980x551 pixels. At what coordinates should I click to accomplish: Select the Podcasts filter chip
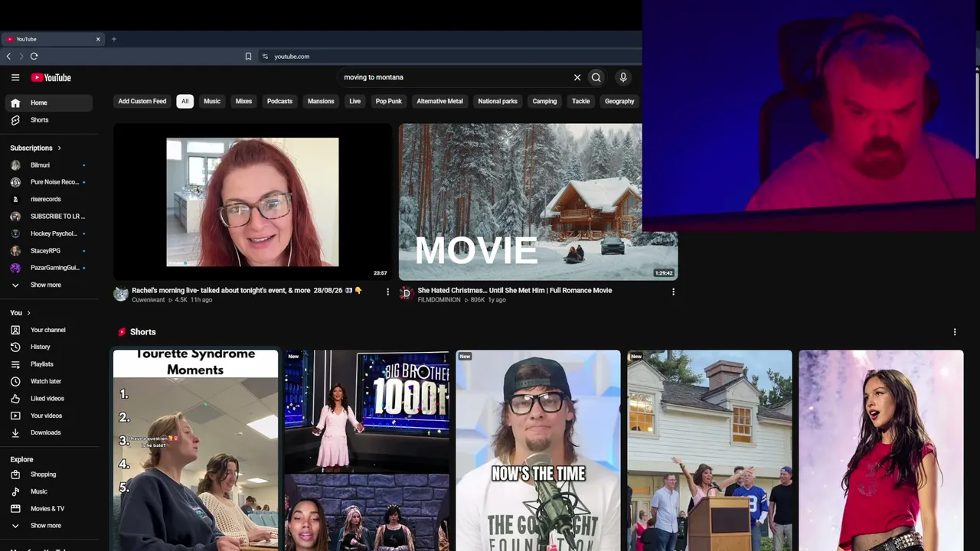click(x=279, y=101)
